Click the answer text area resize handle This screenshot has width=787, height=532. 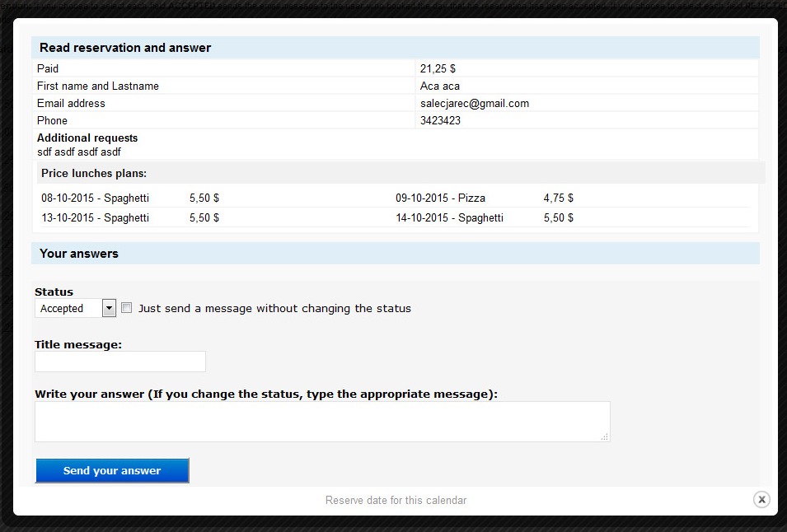[605, 437]
